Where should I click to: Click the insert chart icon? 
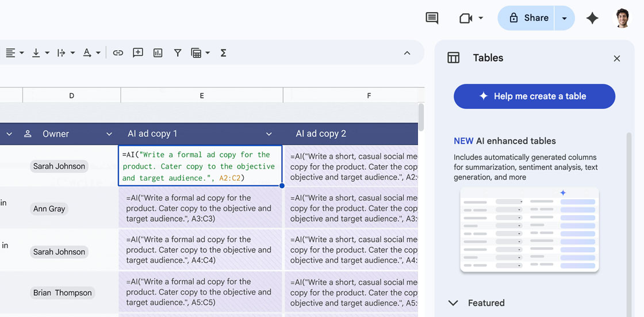pos(158,53)
